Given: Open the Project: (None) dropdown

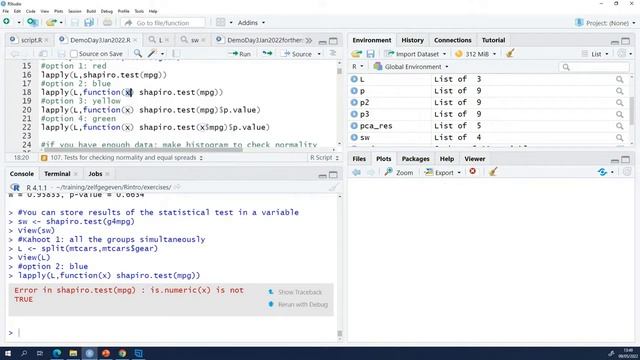Looking at the screenshot, I should pyautogui.click(x=605, y=23).
